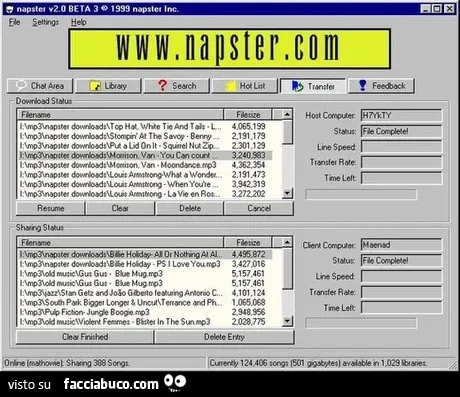Open the File menu

pos(14,22)
